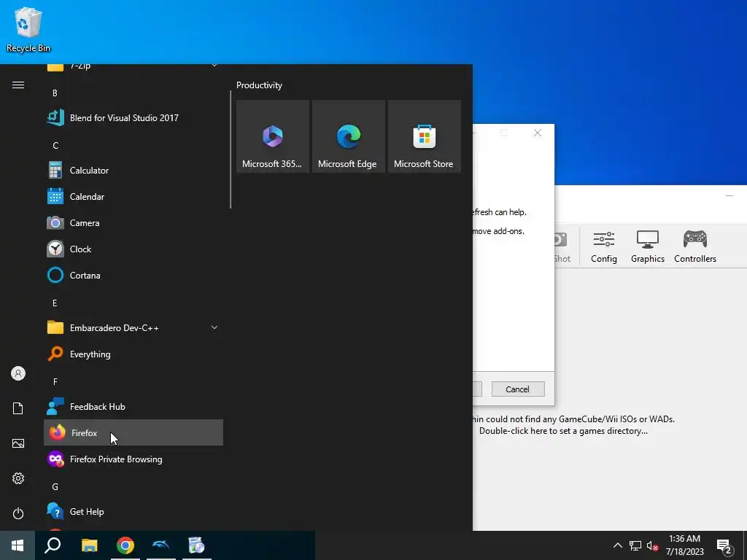747x560 pixels.
Task: Open the muted volume tray icon
Action: [653, 545]
